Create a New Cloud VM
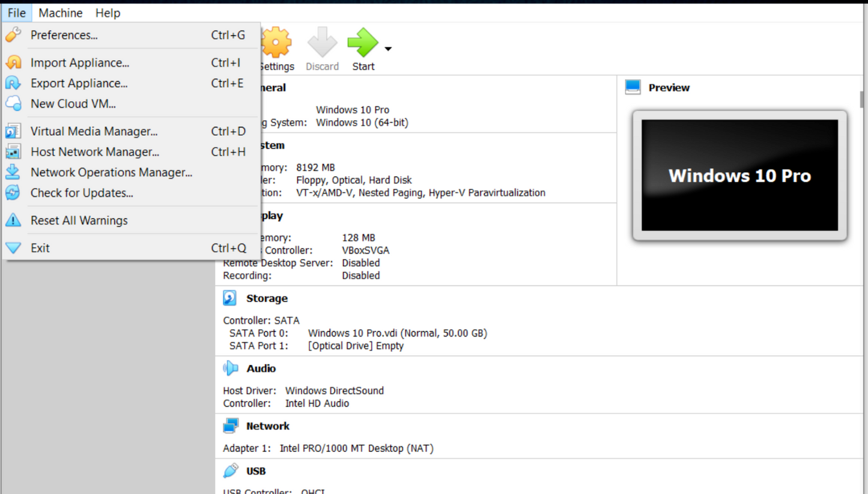 [x=72, y=103]
